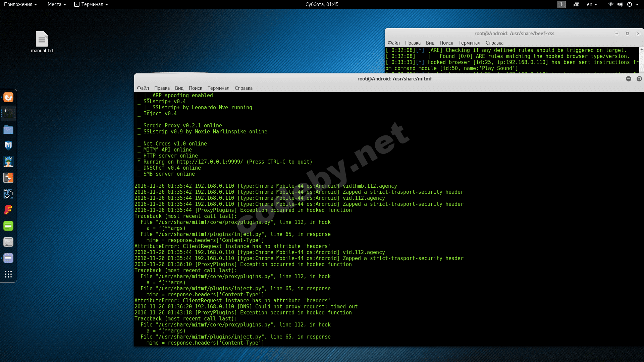Click the Terminal icon in dock

[x=8, y=113]
